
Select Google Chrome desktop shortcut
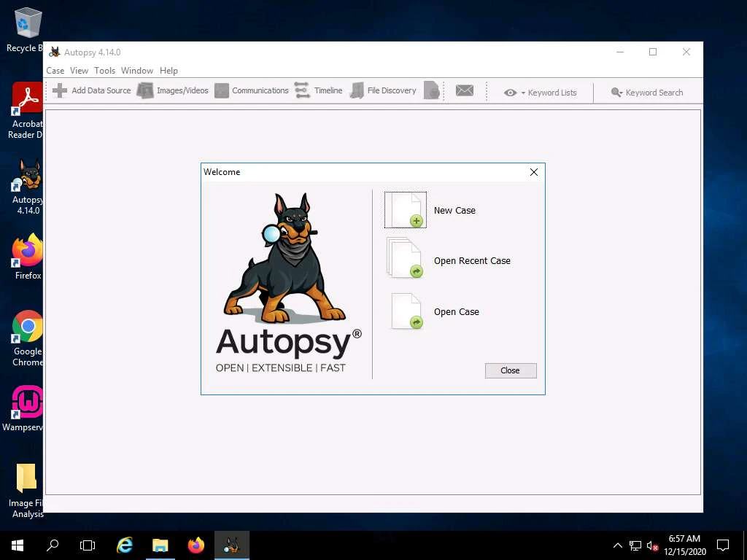coord(27,338)
